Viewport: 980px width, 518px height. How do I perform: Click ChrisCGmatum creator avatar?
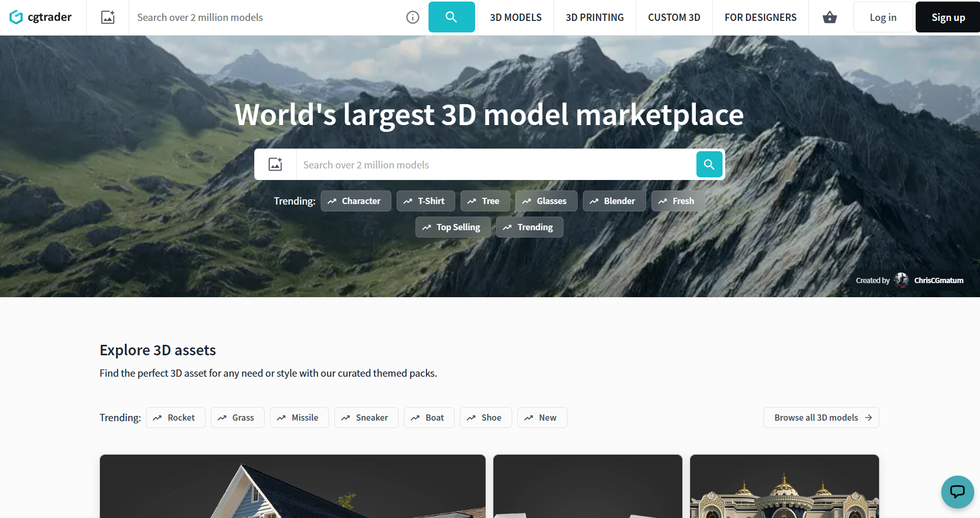pos(901,280)
